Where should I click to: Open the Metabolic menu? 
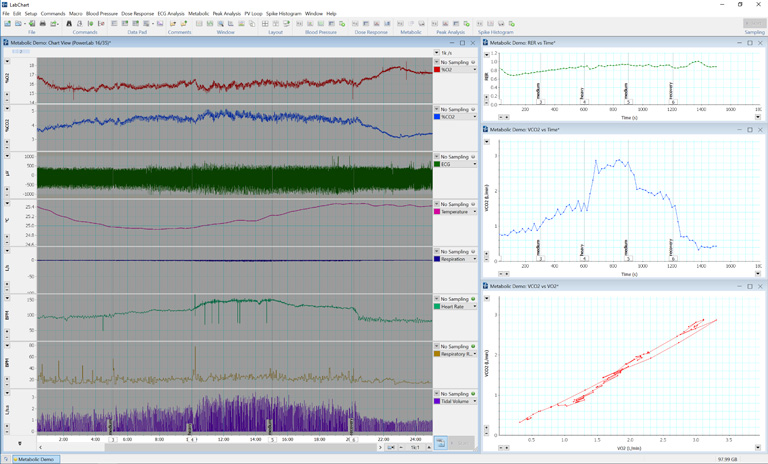[x=198, y=14]
